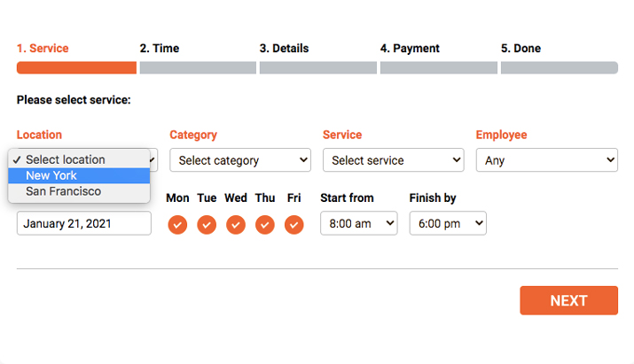Go to the 3. Details step
634x364 pixels.
284,49
